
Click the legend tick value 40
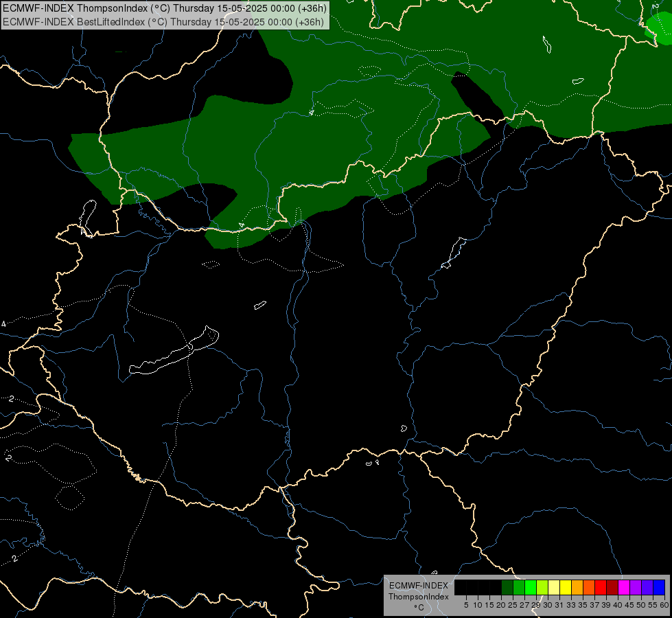[x=618, y=605]
